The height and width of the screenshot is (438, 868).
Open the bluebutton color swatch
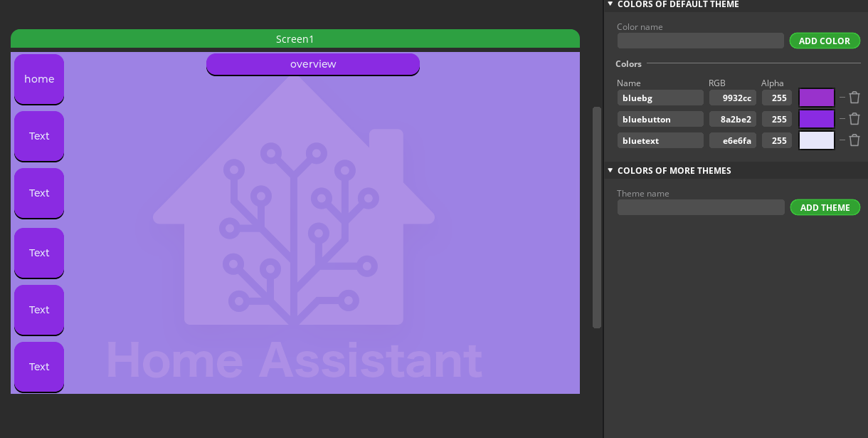pyautogui.click(x=817, y=119)
